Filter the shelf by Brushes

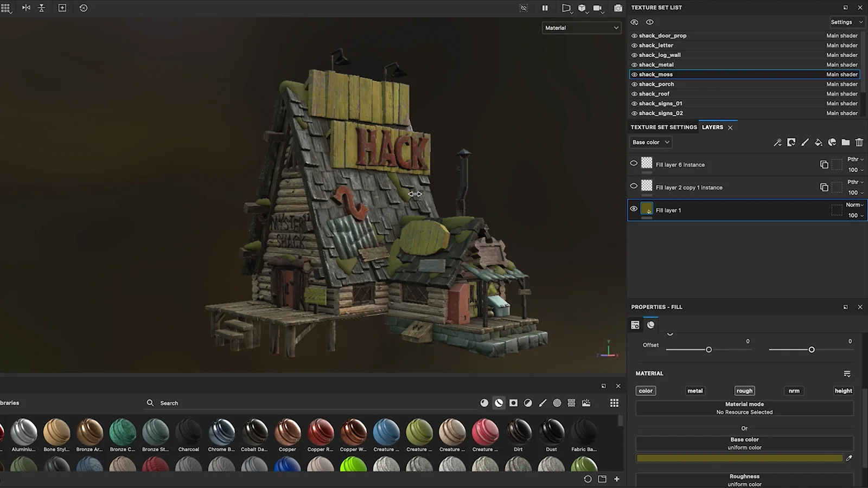542,403
